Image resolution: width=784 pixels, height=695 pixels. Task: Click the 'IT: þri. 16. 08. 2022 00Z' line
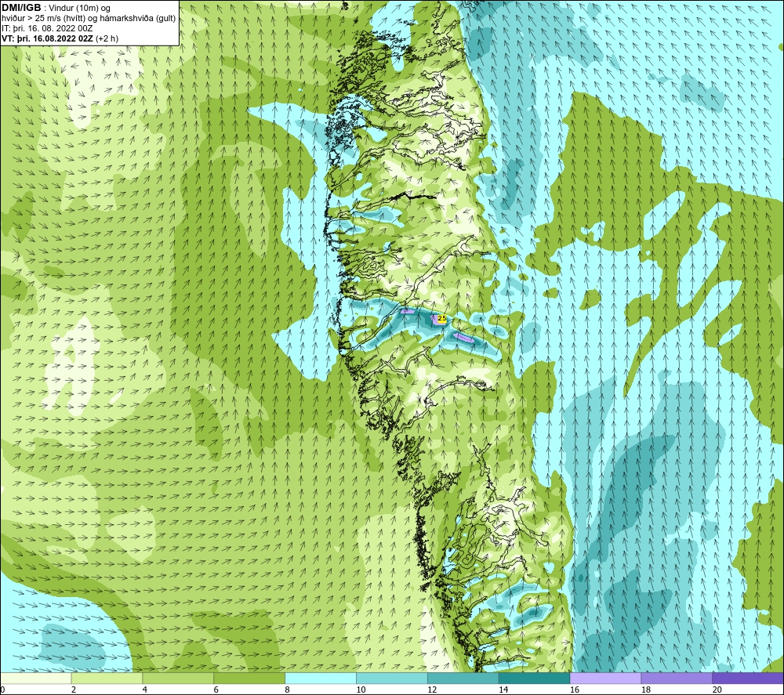pos(47,28)
